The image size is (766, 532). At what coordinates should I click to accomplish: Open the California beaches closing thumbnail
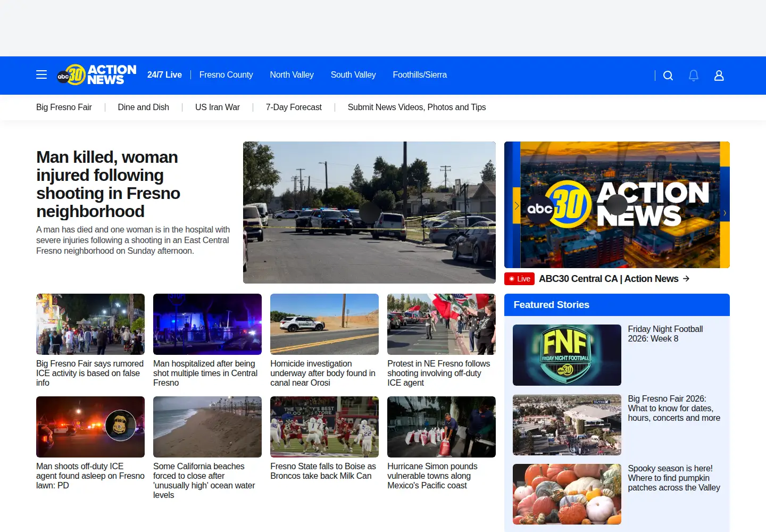(x=207, y=427)
